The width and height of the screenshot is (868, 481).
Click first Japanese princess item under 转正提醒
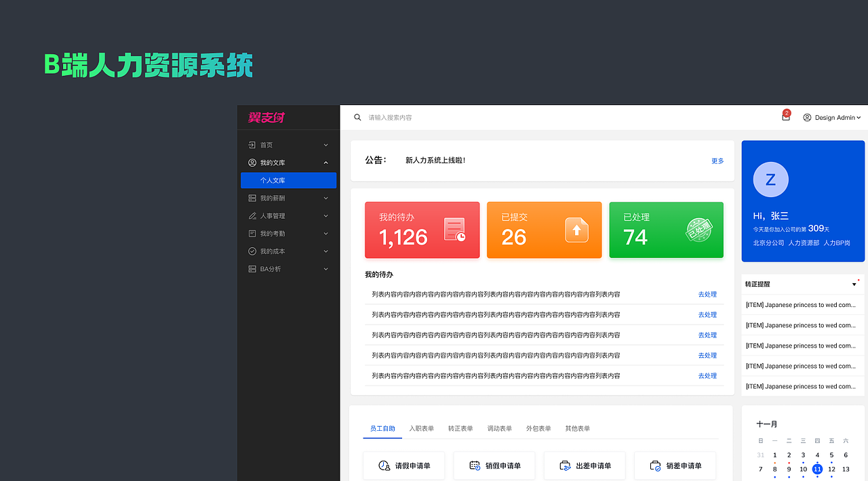800,305
